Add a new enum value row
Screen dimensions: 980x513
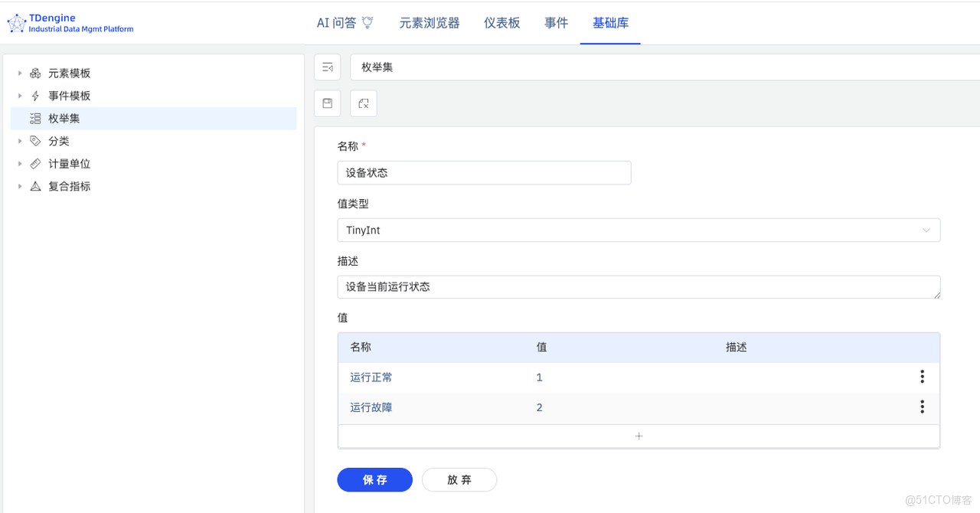(639, 436)
